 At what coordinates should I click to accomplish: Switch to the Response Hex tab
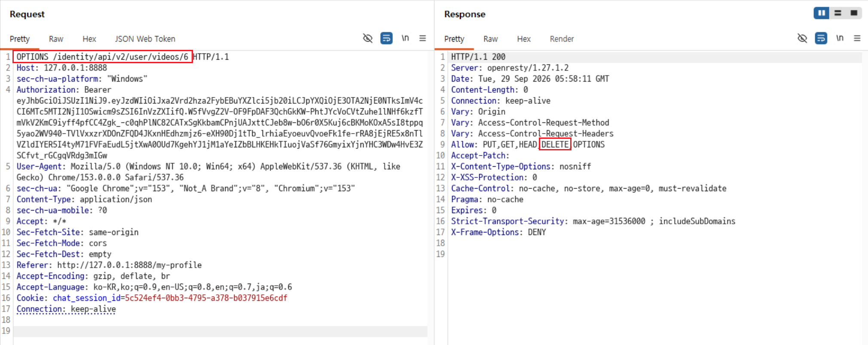[524, 39]
